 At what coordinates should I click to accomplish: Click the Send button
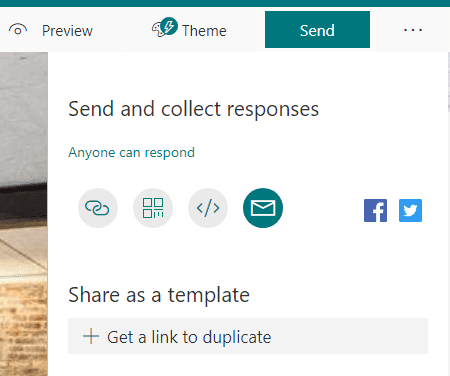click(317, 30)
